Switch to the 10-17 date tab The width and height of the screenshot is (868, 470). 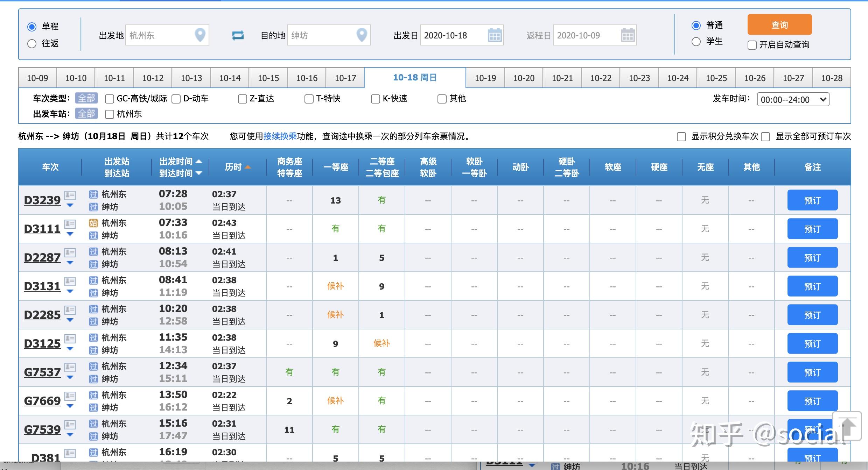pyautogui.click(x=345, y=78)
